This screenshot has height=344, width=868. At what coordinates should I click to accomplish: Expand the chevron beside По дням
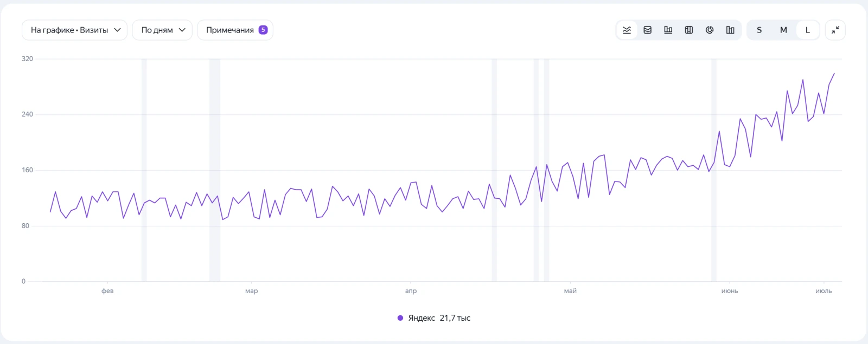pos(182,30)
